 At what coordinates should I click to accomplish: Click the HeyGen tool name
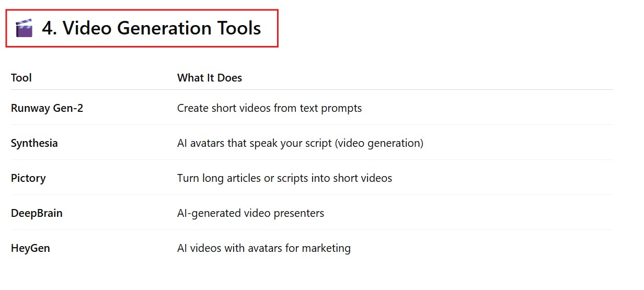coord(30,248)
